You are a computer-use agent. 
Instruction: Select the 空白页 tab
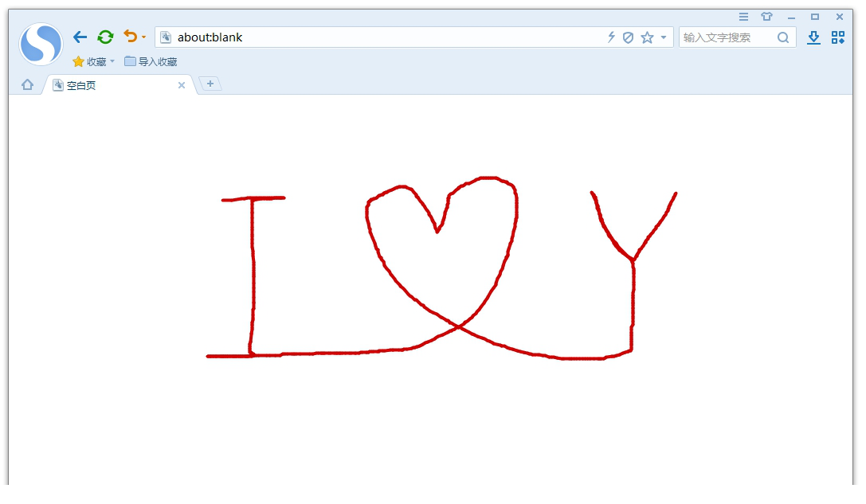pos(112,85)
